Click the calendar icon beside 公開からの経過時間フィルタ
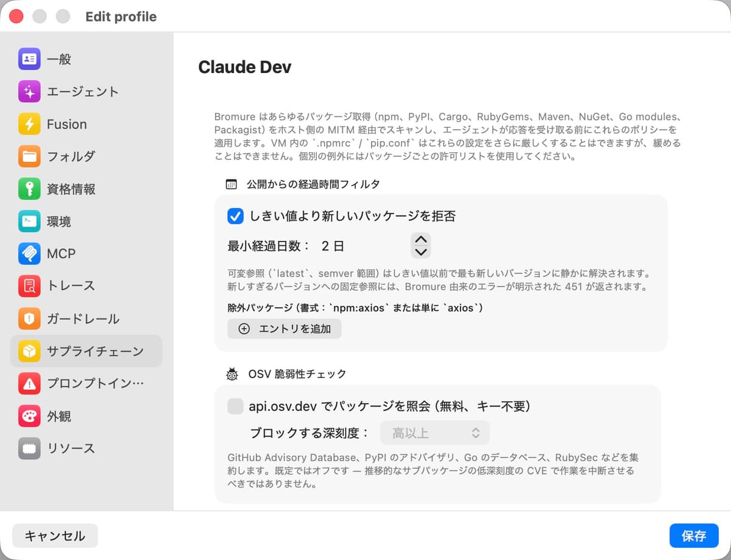Viewport: 731px width, 560px height. click(231, 184)
